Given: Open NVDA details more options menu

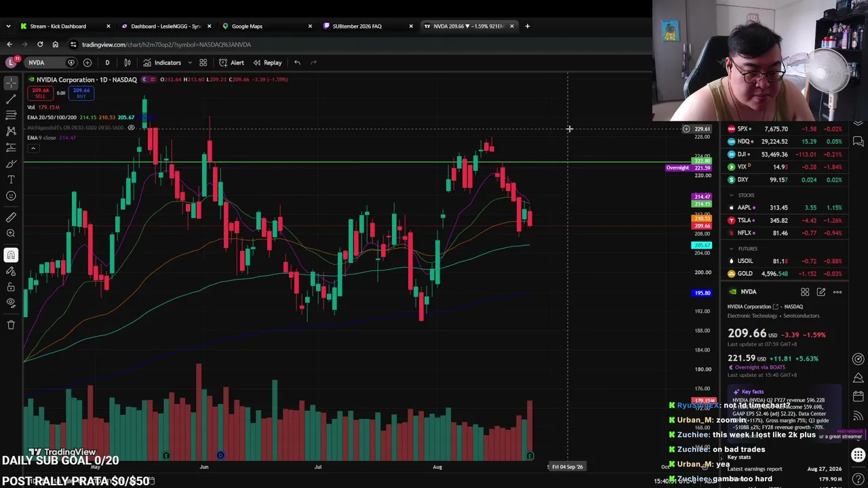Looking at the screenshot, I should (837, 292).
